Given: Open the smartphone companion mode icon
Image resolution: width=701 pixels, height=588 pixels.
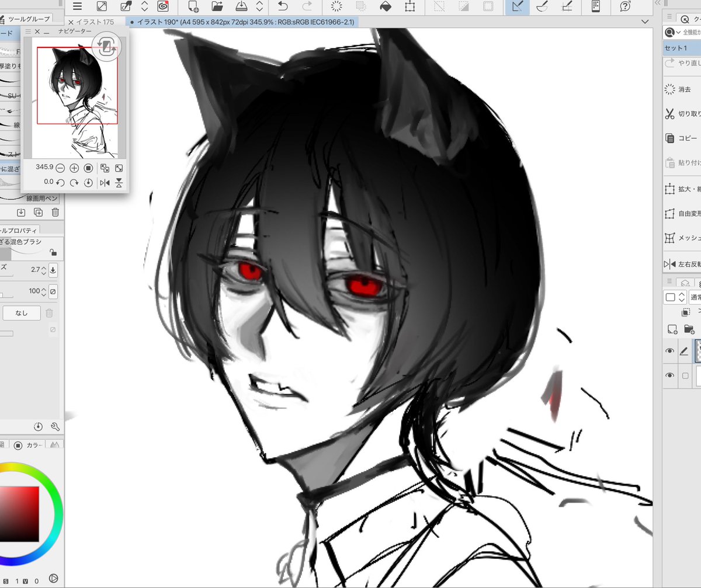Looking at the screenshot, I should pos(596,6).
